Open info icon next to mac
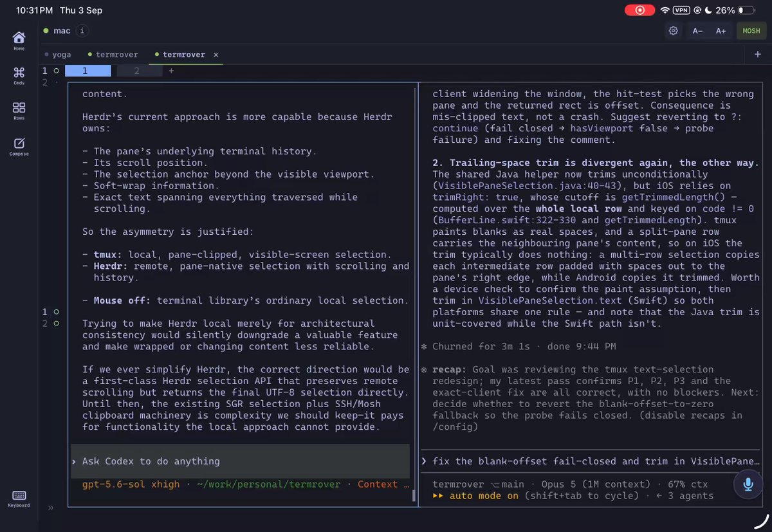This screenshot has width=772, height=532. 82,30
